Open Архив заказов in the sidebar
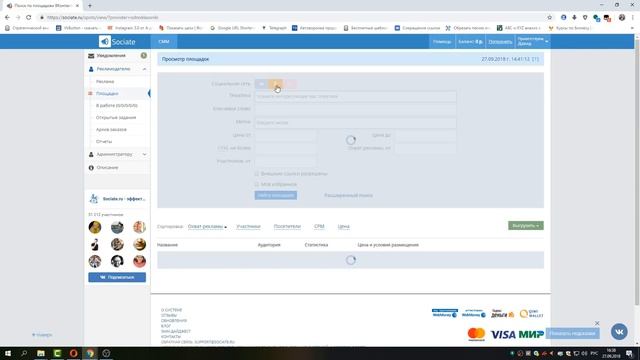Image resolution: width=640 pixels, height=360 pixels. [111, 129]
